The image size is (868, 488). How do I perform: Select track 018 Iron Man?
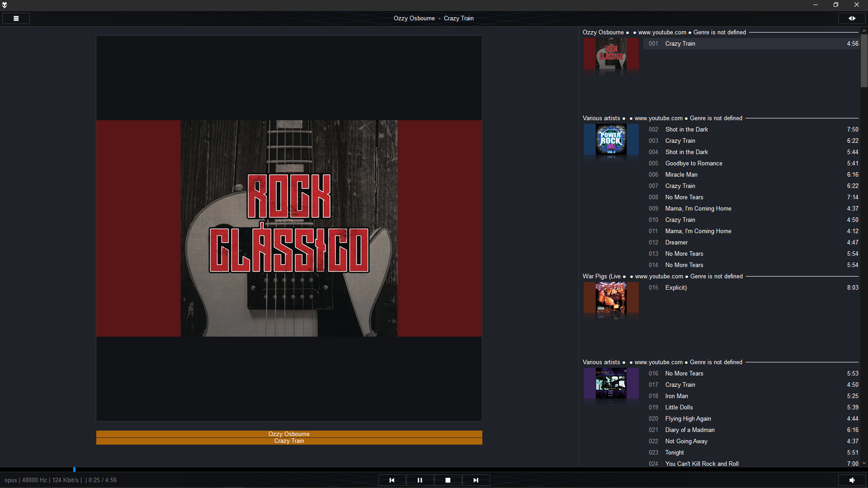(676, 396)
